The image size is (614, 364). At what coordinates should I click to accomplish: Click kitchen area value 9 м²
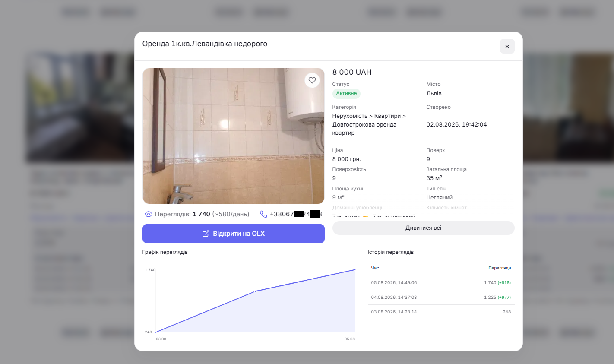point(338,197)
